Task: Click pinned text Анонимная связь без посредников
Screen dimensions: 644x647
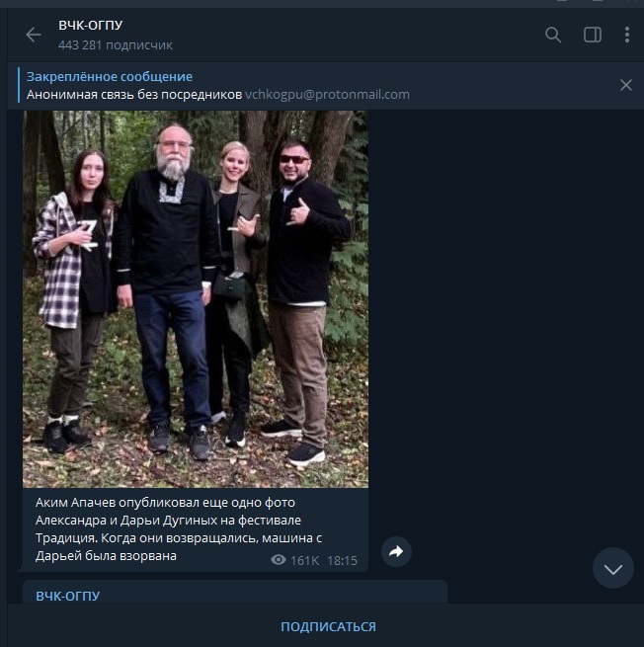Action: pos(134,95)
